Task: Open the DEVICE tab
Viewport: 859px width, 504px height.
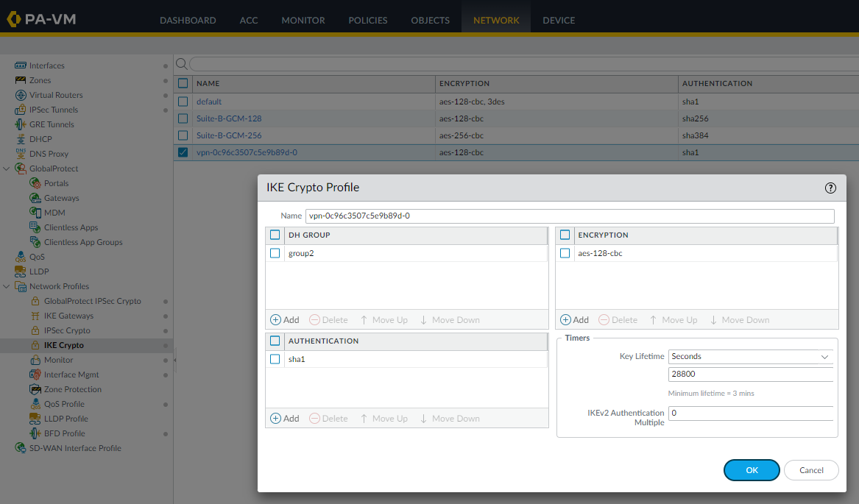Action: (559, 20)
